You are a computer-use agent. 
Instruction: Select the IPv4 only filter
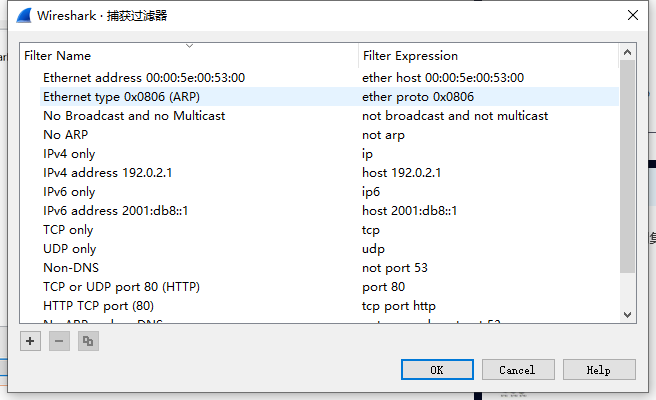69,154
